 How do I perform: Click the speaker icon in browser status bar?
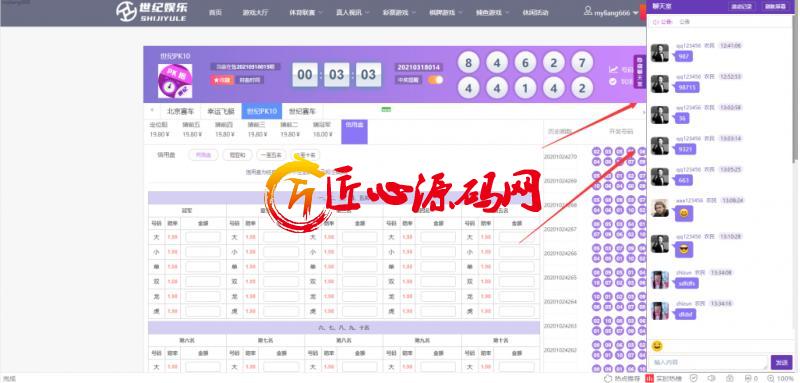711,378
